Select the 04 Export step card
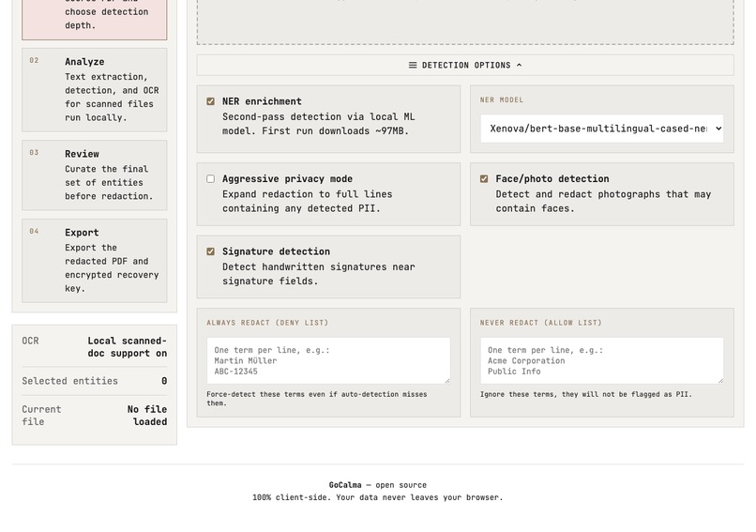Viewport: 756px width, 532px height. coord(95,261)
